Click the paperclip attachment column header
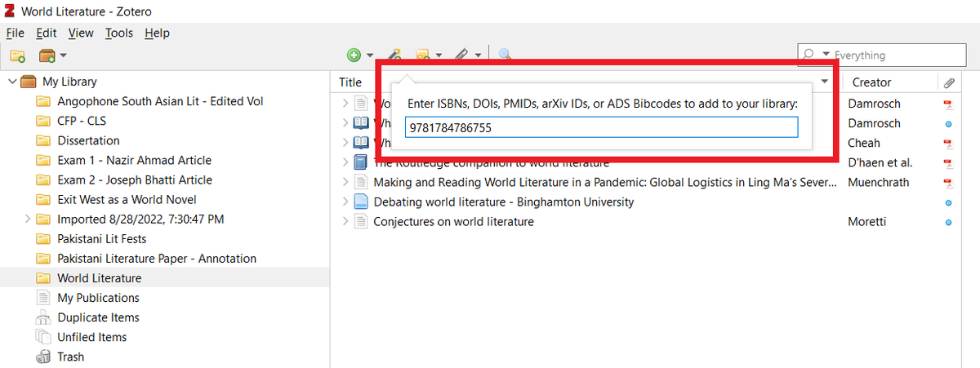Image resolution: width=980 pixels, height=368 pixels. pyautogui.click(x=949, y=82)
